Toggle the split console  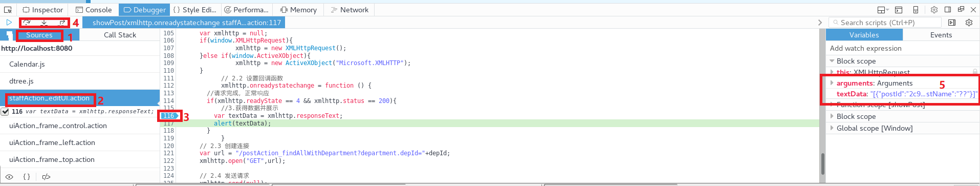(899, 10)
